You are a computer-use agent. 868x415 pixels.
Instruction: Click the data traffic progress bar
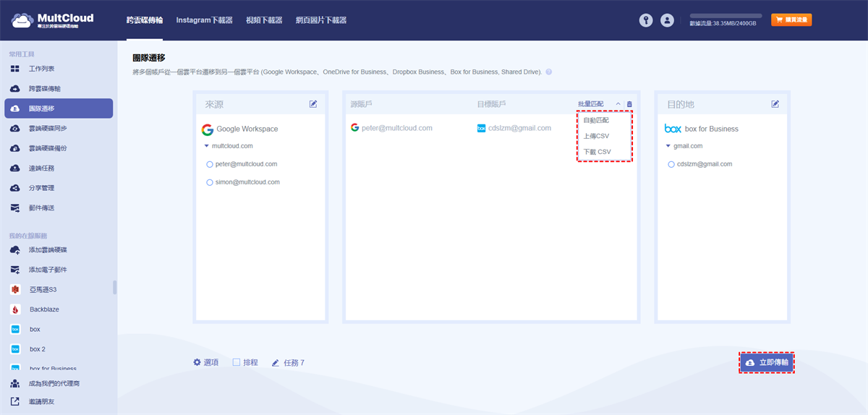726,15
